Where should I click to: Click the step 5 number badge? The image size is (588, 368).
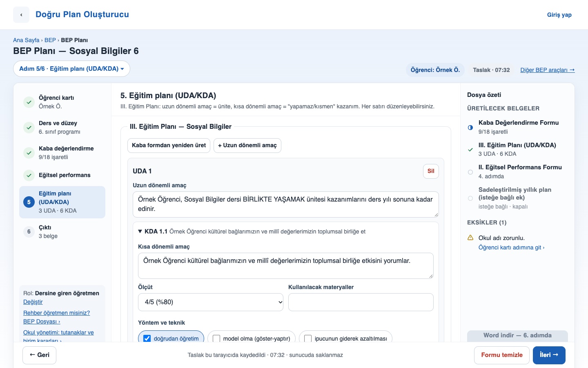pos(29,202)
